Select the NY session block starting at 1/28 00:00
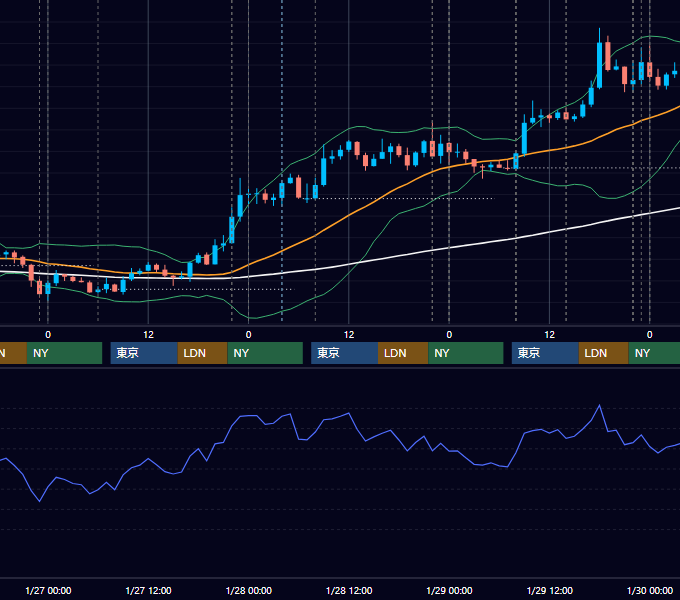Image resolution: width=680 pixels, height=600 pixels. pyautogui.click(x=265, y=353)
